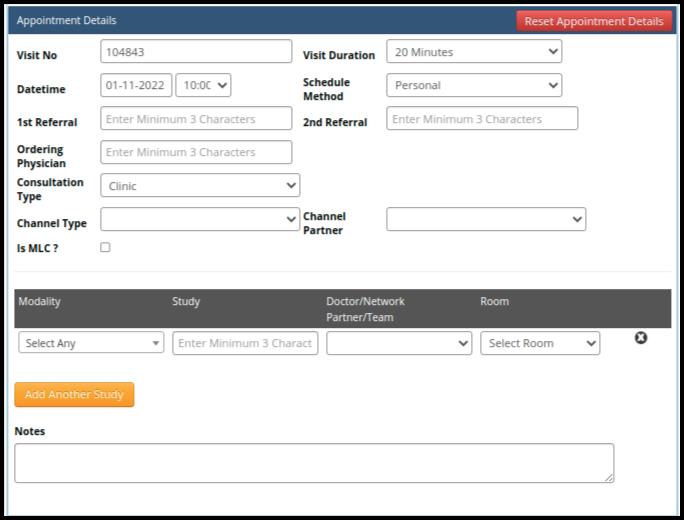The height and width of the screenshot is (520, 684).
Task: Click the Schedule Method label
Action: [x=327, y=89]
